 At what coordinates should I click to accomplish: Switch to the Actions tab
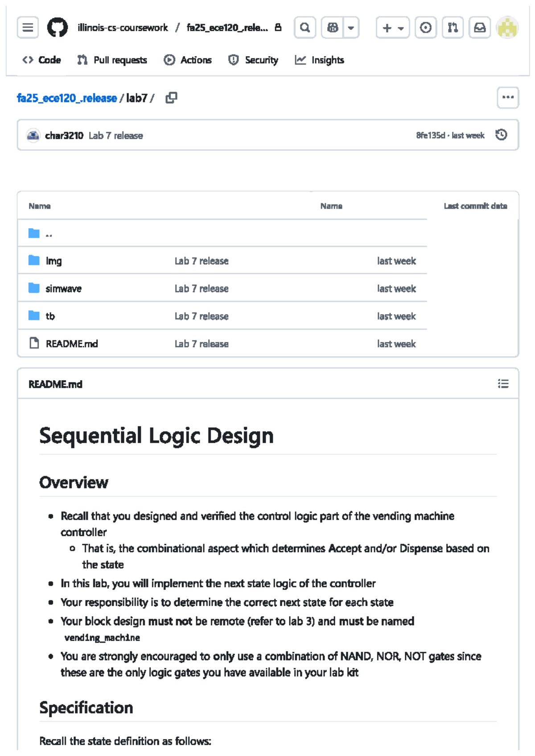click(188, 60)
